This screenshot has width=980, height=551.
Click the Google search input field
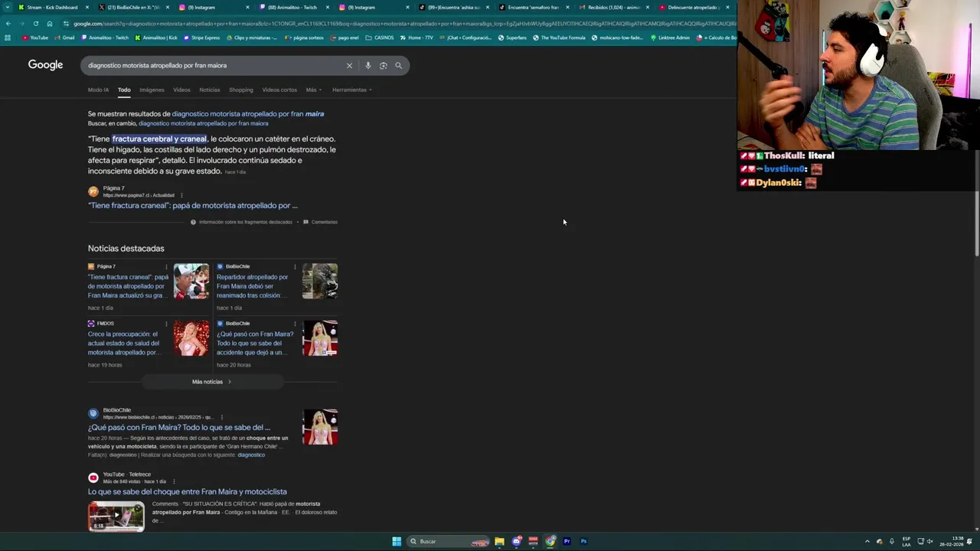click(x=214, y=66)
